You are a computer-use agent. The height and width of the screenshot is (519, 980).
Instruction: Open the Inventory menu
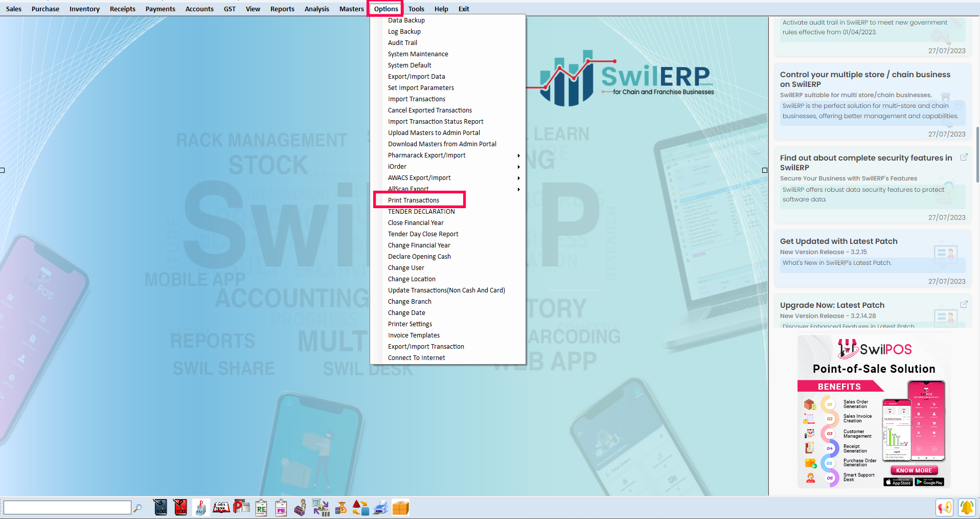pos(84,9)
